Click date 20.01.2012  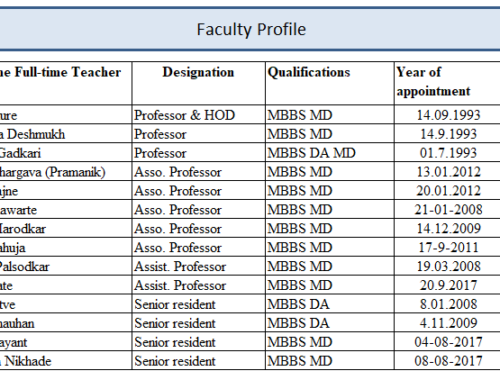[449, 191]
